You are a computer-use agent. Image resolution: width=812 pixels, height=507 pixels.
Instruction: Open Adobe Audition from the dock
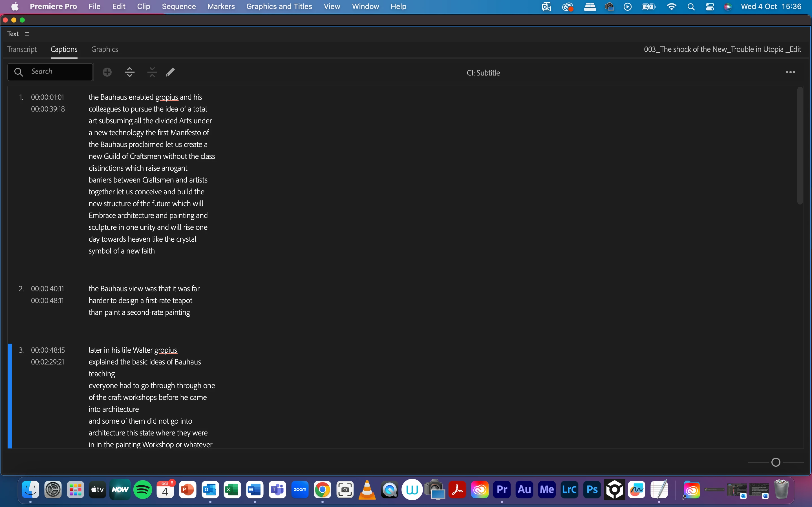[x=524, y=490]
